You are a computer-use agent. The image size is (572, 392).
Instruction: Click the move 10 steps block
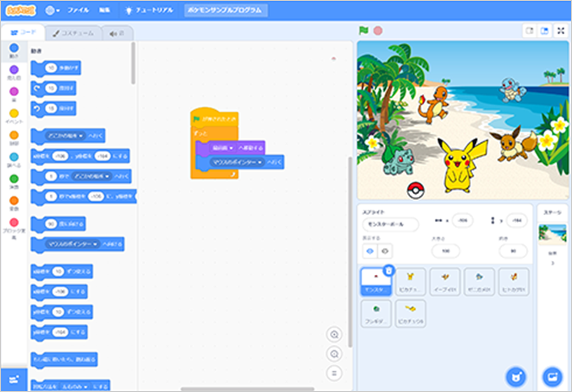coord(56,68)
